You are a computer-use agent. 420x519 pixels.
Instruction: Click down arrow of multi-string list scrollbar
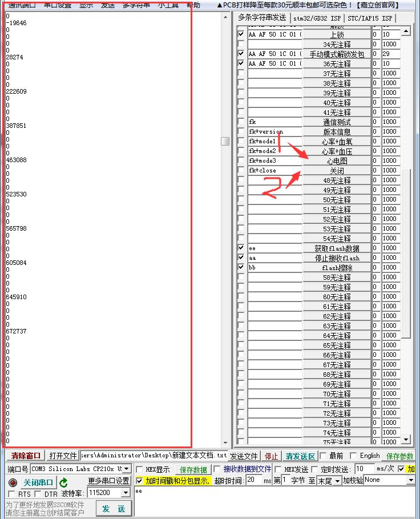[406, 440]
